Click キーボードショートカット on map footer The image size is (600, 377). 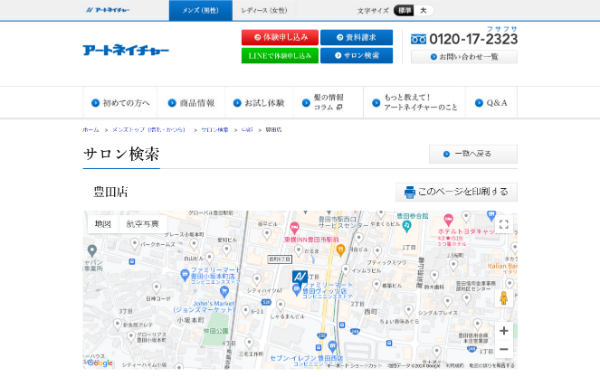pos(355,366)
